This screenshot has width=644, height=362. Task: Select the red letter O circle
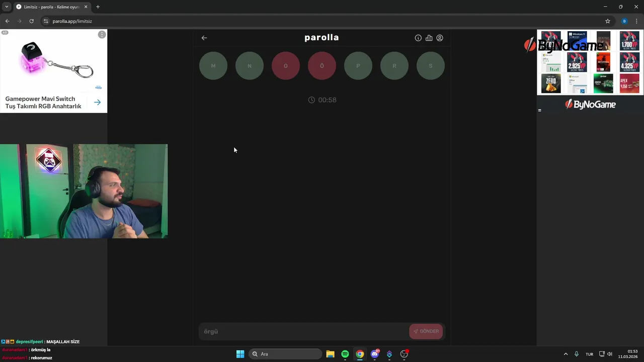(286, 66)
